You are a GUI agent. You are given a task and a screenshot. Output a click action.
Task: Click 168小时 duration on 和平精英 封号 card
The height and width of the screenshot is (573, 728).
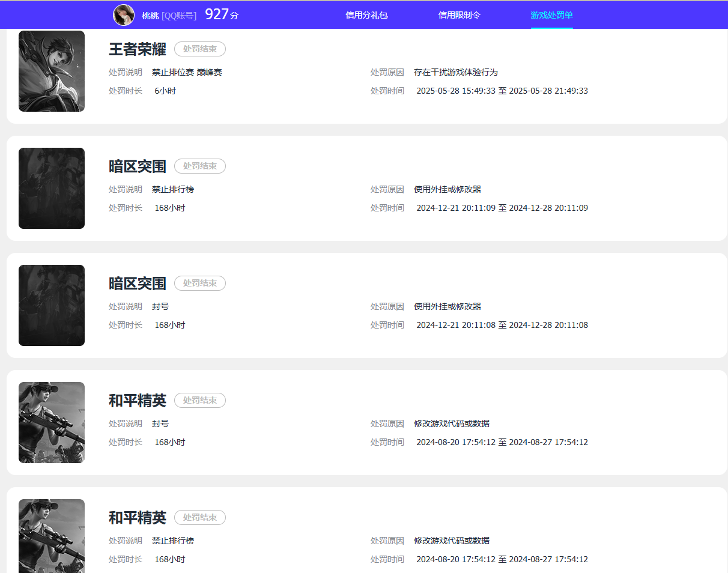pyautogui.click(x=170, y=443)
